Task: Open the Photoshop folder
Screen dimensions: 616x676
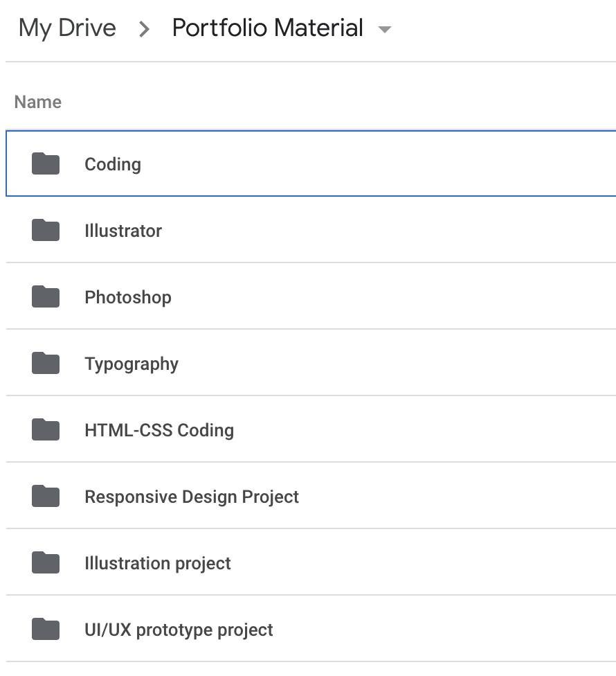Action: pos(127,296)
